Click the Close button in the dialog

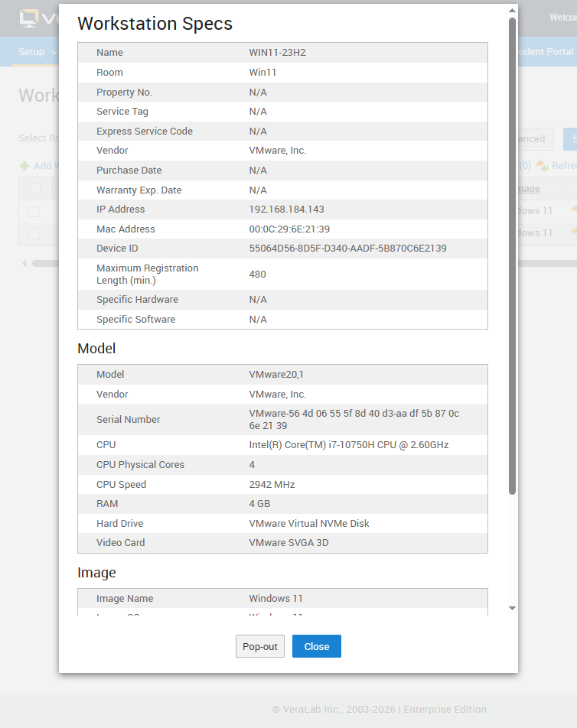(316, 646)
